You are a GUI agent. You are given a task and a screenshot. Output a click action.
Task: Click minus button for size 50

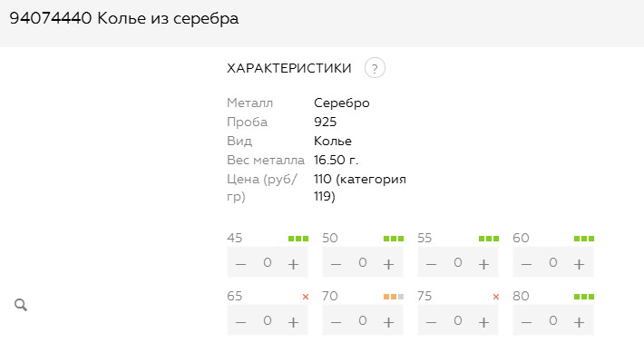point(336,264)
